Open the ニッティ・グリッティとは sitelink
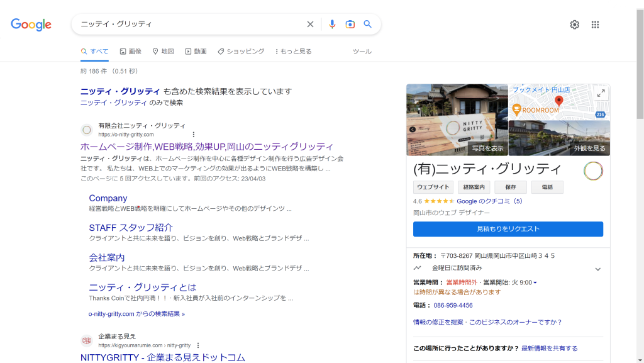The image size is (644, 363). tap(143, 288)
